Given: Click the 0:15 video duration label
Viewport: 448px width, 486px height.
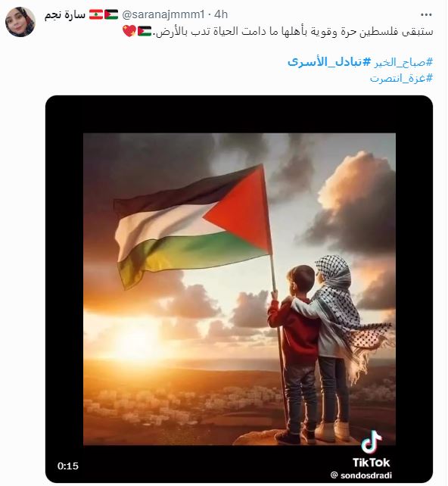Looking at the screenshot, I should point(68,466).
